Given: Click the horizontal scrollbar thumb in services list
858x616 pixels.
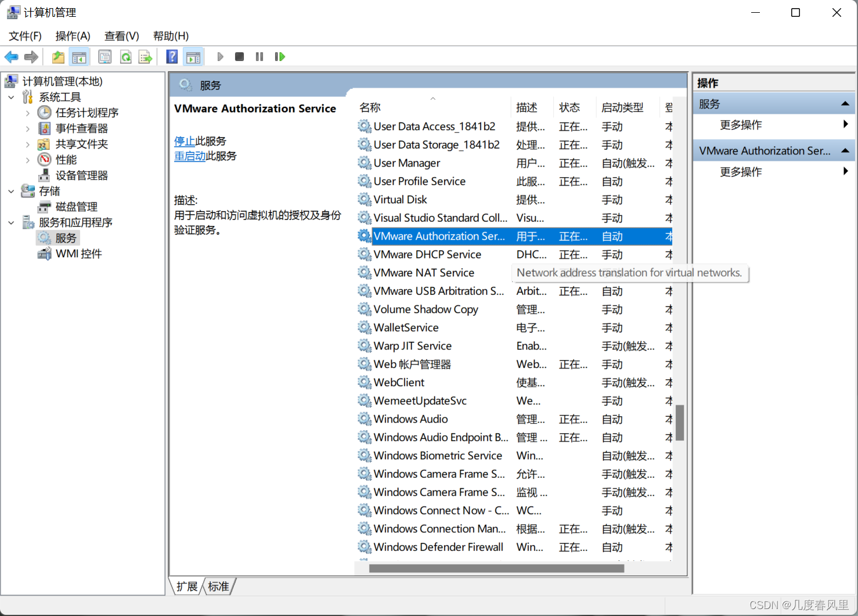Looking at the screenshot, I should 496,568.
